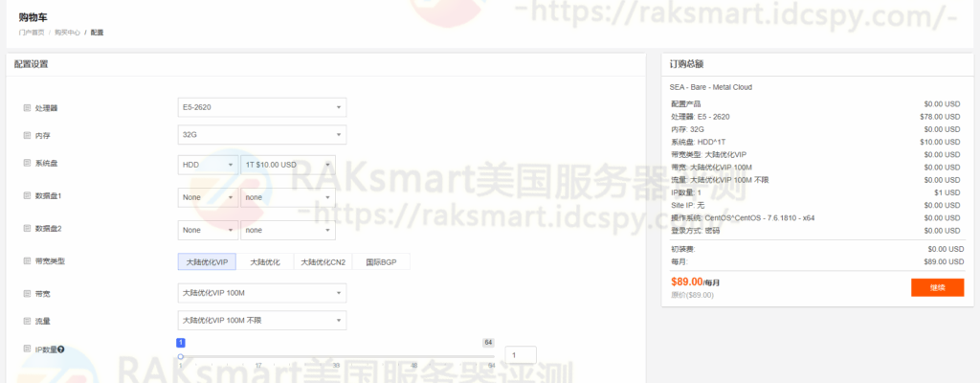
Task: Click the icon beside 流量 label
Action: coord(27,321)
